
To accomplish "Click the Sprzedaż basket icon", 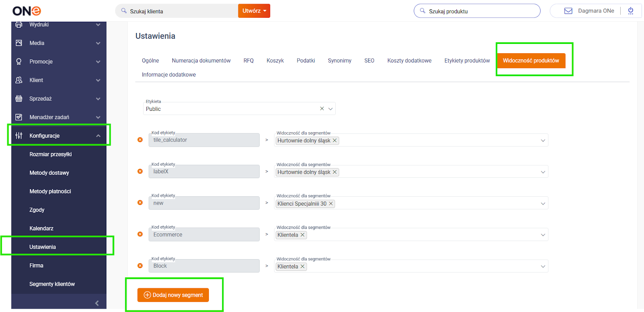I will 19,98.
